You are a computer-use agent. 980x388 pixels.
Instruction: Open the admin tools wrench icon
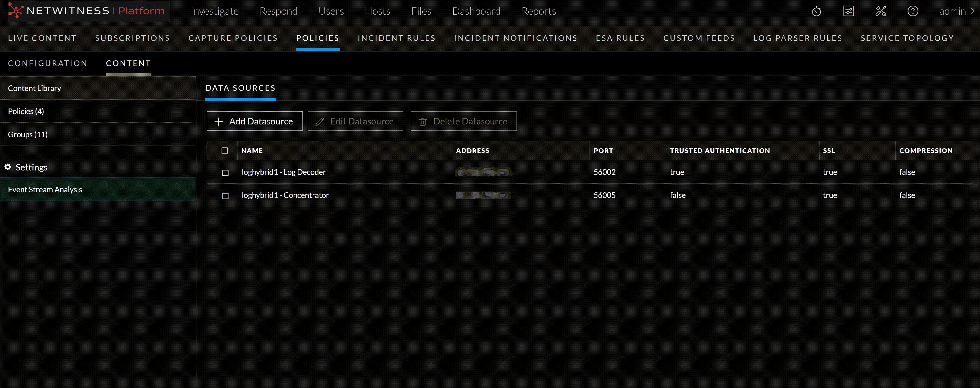point(881,11)
